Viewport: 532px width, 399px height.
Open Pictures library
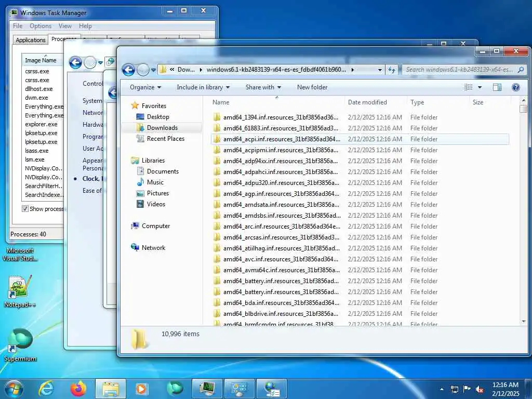click(x=158, y=193)
